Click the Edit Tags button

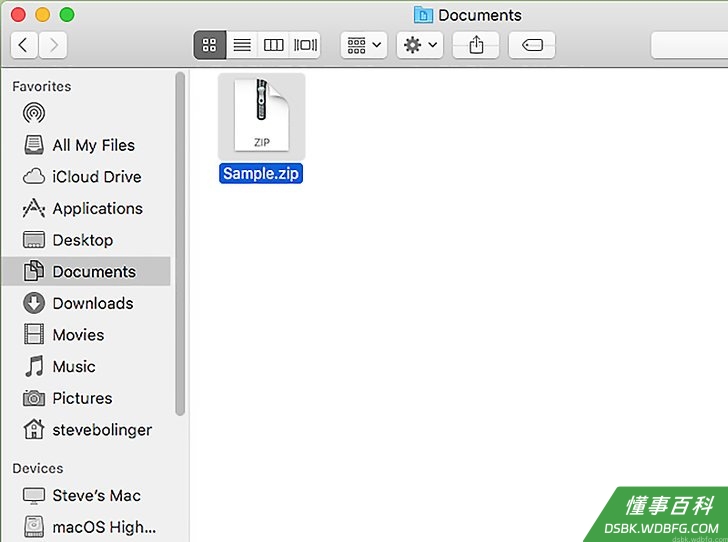(x=532, y=45)
